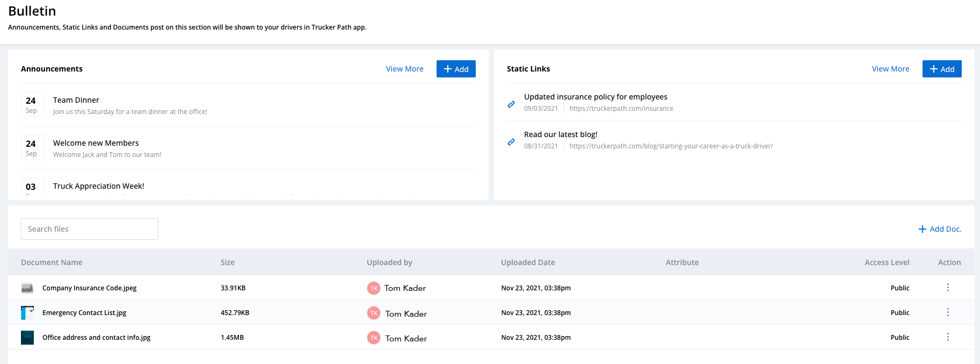Viewport: 980px width, 364px height.
Task: Open the truckerpath.com/insurance URL
Action: [621, 109]
